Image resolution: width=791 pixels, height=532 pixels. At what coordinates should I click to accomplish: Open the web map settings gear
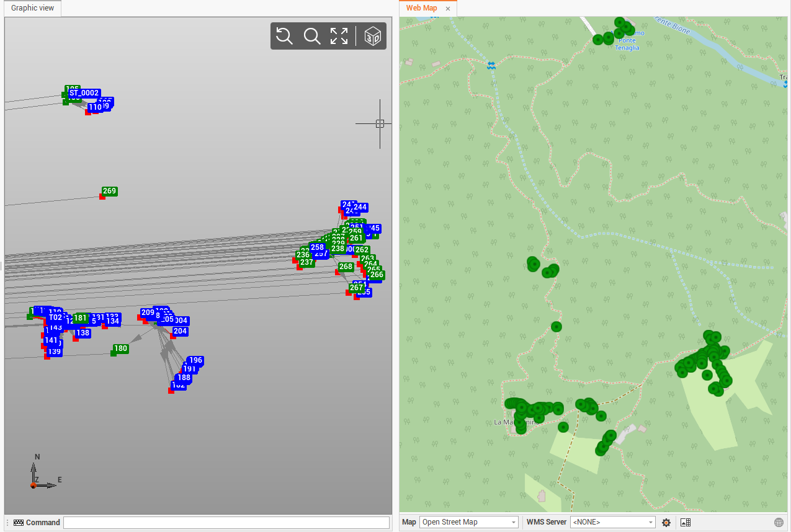[666, 523]
